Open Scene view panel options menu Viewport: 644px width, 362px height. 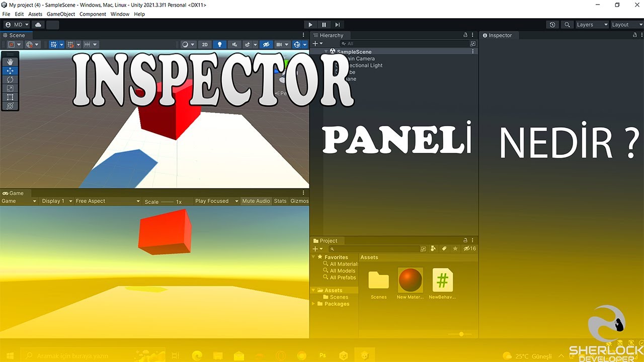(x=303, y=35)
